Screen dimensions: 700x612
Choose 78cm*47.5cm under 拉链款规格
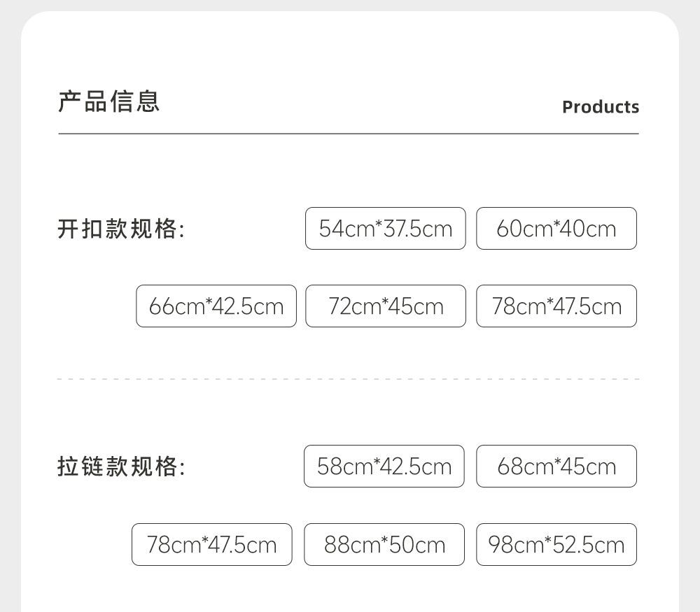pyautogui.click(x=211, y=545)
